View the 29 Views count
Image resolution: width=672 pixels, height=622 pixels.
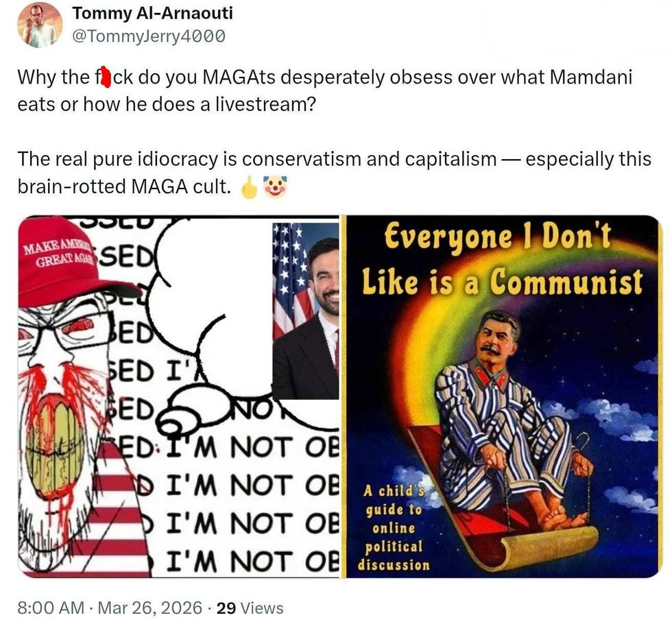pos(250,608)
